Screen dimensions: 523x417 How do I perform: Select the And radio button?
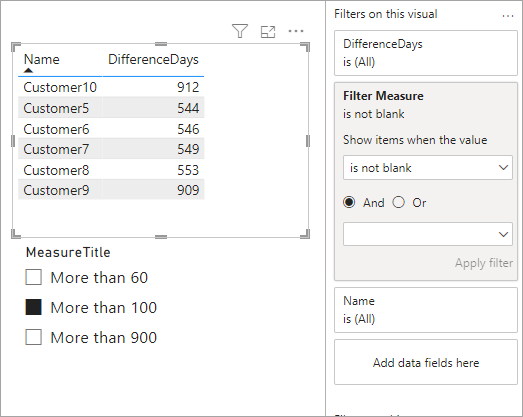(x=349, y=202)
